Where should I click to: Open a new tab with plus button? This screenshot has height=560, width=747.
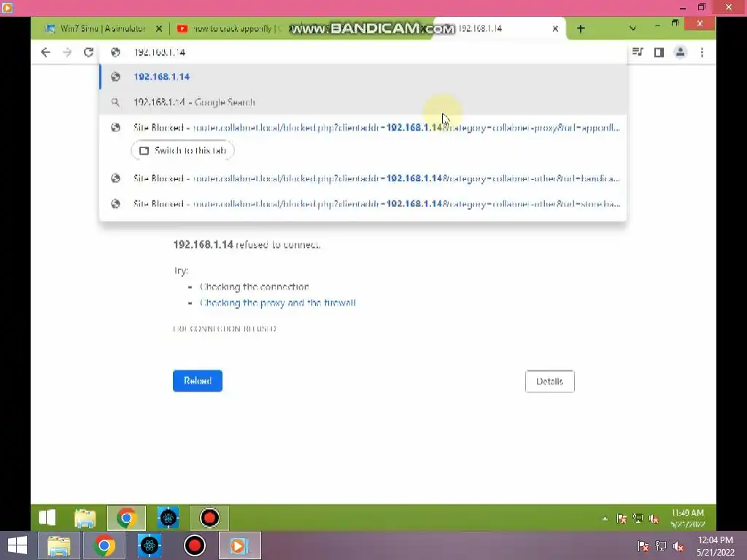[580, 28]
